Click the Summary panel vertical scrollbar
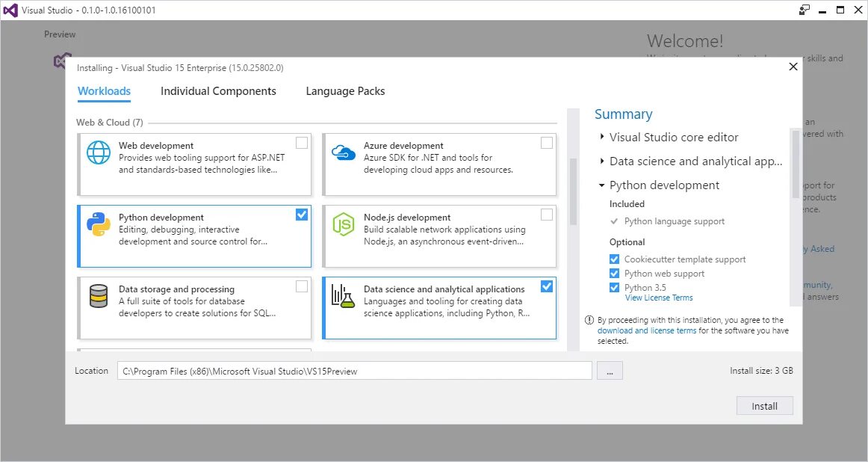The height and width of the screenshot is (462, 868). click(796, 164)
